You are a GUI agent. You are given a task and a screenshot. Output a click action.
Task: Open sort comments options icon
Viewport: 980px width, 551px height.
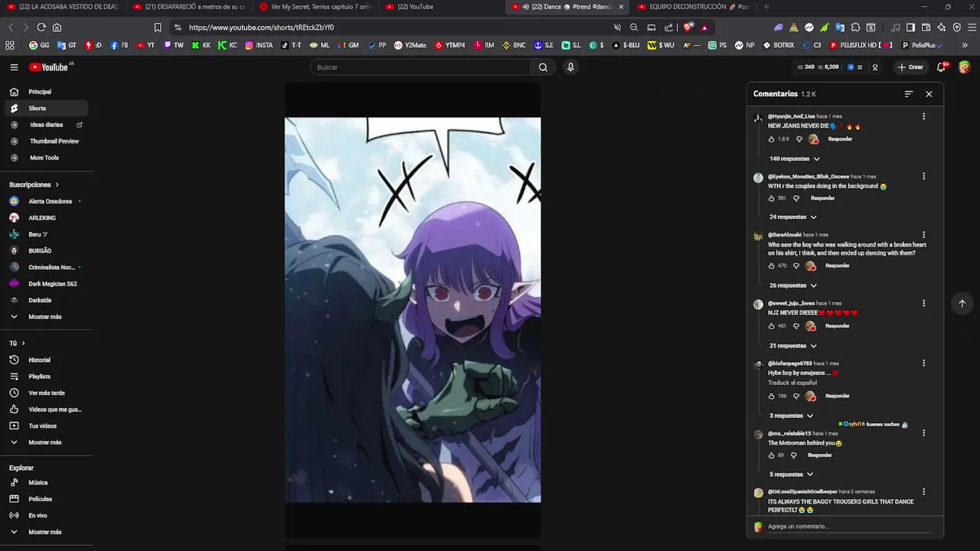(x=909, y=94)
